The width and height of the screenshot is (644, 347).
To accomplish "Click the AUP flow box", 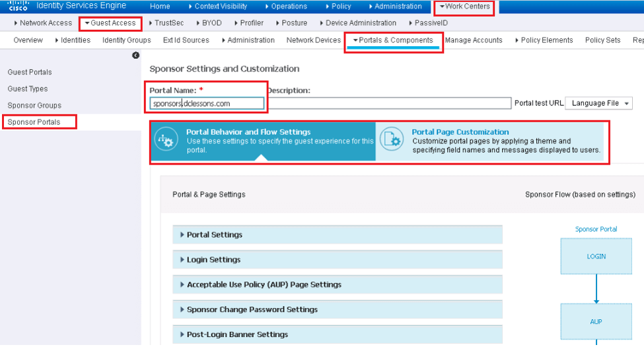I will 596,321.
